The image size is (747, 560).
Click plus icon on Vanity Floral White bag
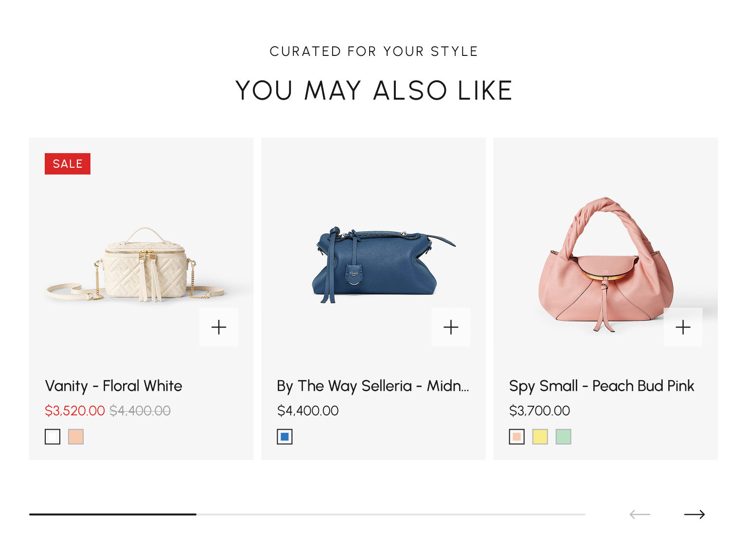click(219, 327)
